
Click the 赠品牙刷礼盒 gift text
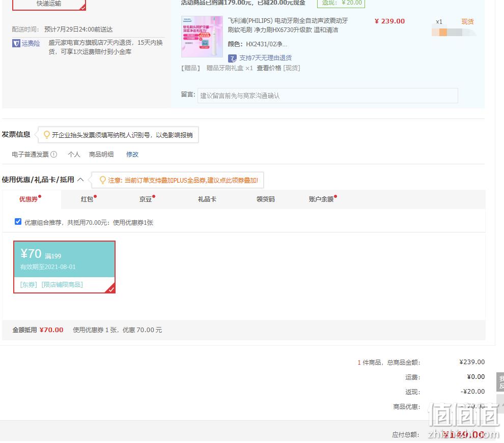(x=225, y=68)
